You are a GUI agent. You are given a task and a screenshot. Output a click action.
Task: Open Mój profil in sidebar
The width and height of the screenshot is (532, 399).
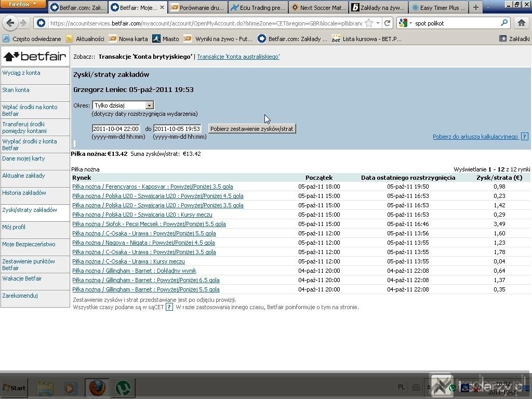pos(14,227)
